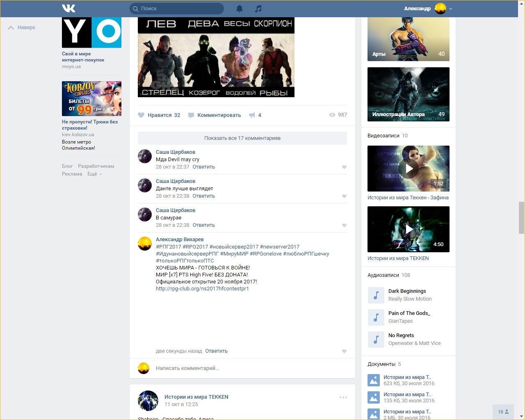Show all 17 comments

coord(242,138)
